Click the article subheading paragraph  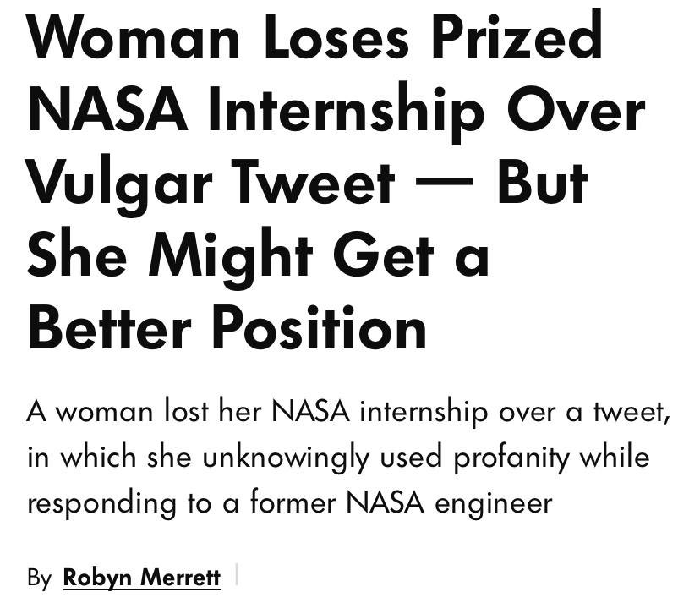[x=348, y=458]
